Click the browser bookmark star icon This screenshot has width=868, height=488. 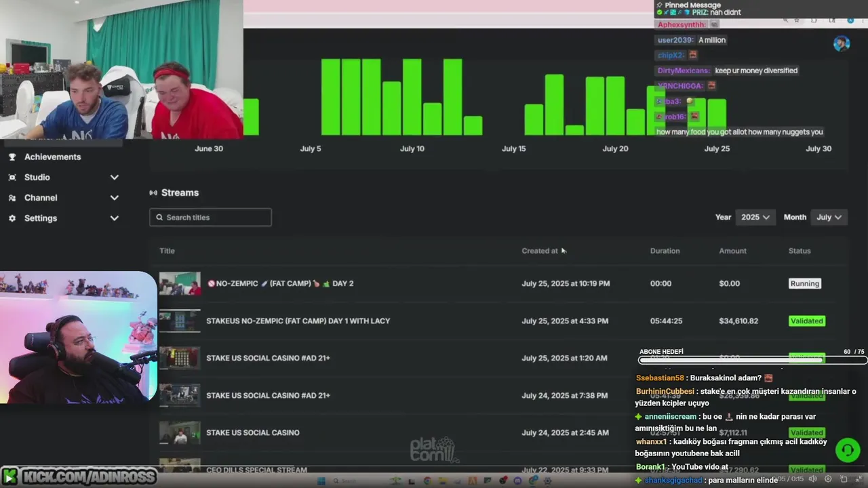coord(797,20)
